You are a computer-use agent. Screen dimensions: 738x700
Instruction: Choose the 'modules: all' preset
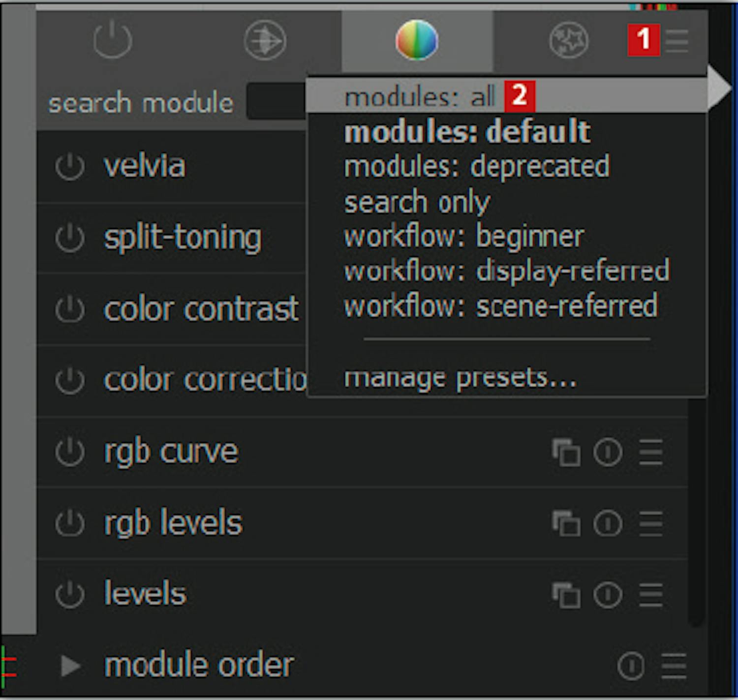[x=419, y=96]
